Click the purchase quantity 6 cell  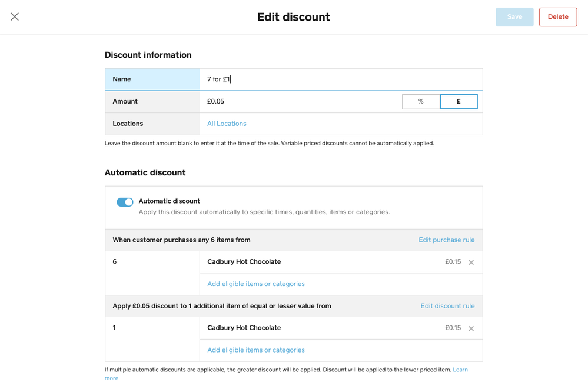click(152, 273)
